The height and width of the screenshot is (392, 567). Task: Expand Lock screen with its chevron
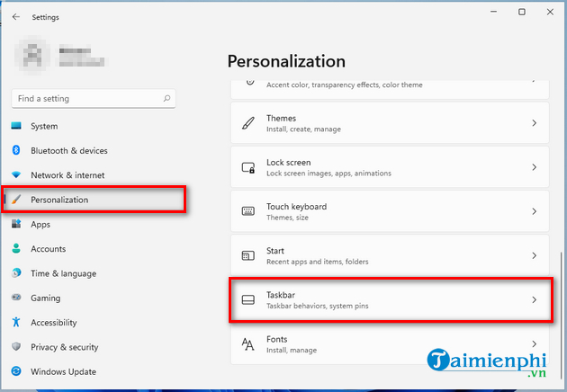click(534, 167)
